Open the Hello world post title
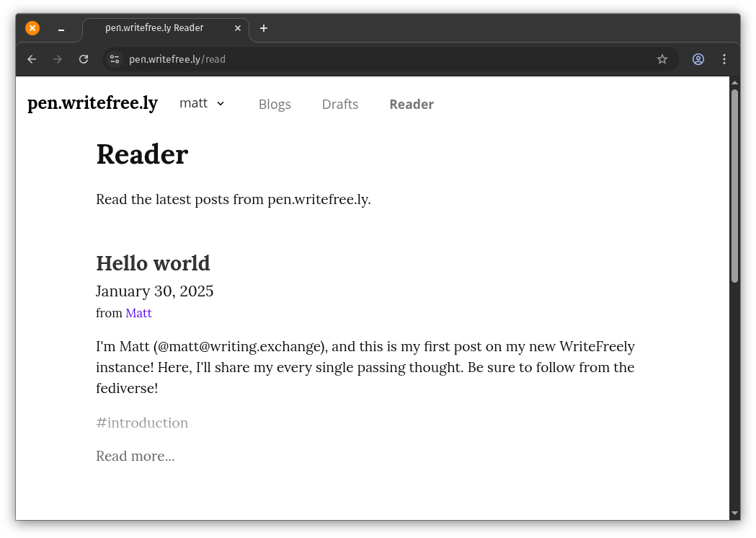The image size is (756, 538). [x=153, y=263]
